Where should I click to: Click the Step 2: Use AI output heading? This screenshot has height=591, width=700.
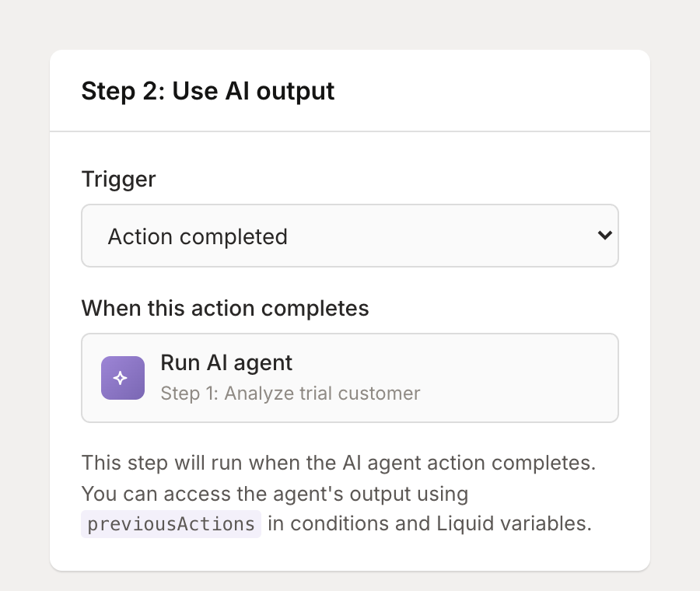point(207,91)
